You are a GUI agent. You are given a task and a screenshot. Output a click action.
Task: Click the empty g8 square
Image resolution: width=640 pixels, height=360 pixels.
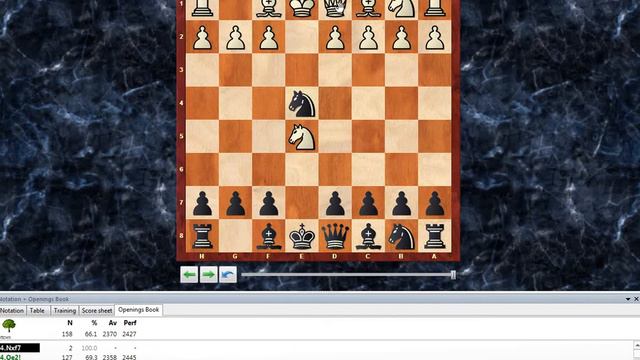(236, 236)
